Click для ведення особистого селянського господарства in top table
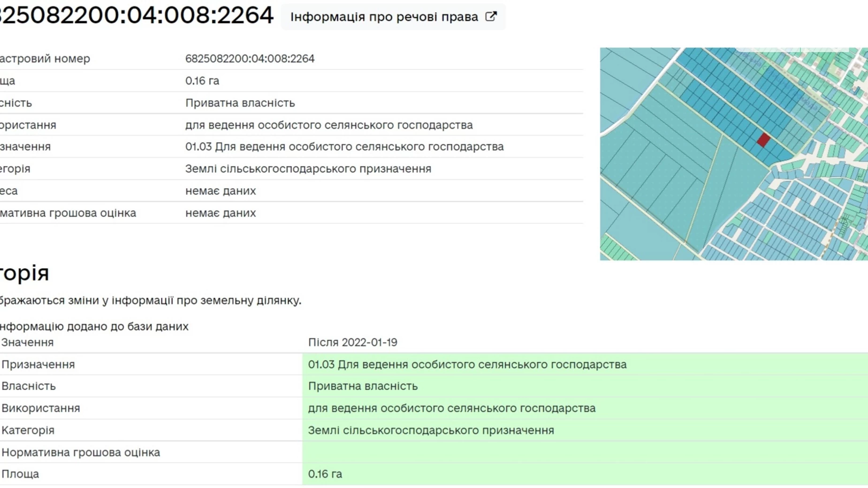Viewport: 868px width, 488px height. (329, 125)
